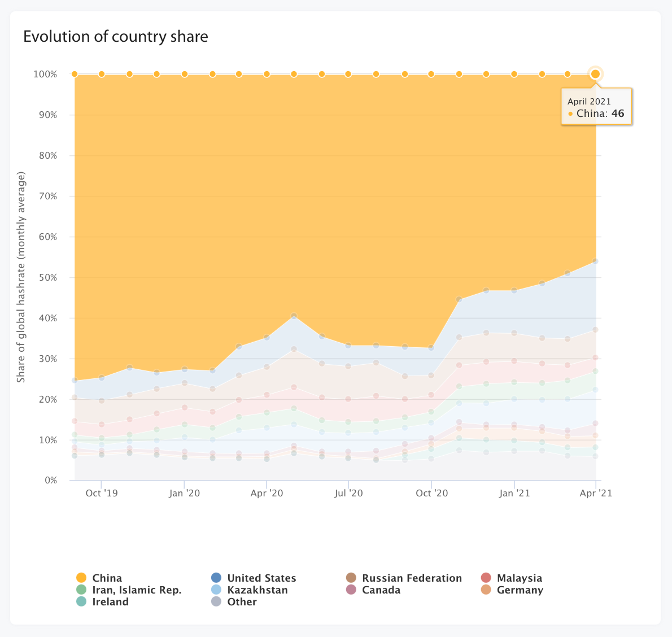Hide the Russian Federation series

[404, 578]
